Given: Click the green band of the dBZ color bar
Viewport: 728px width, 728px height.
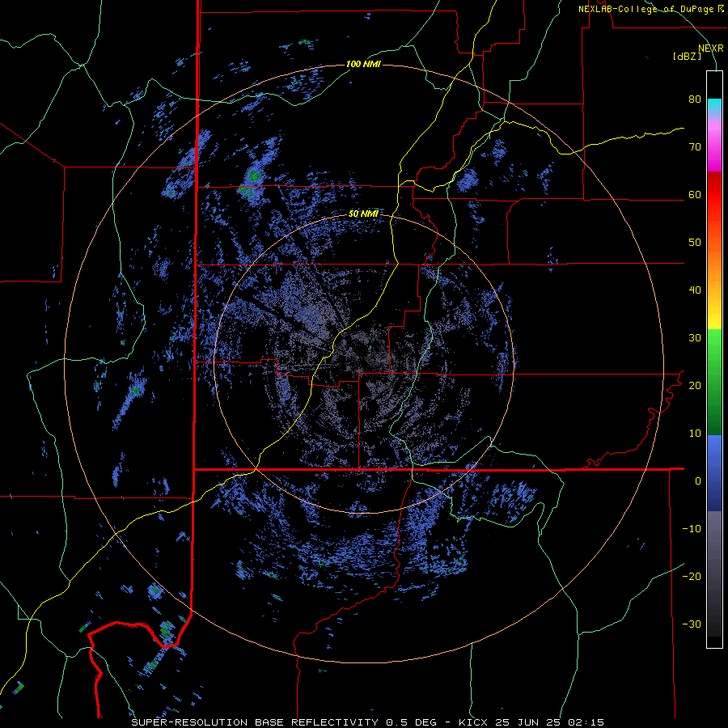Looking at the screenshot, I should 714,382.
